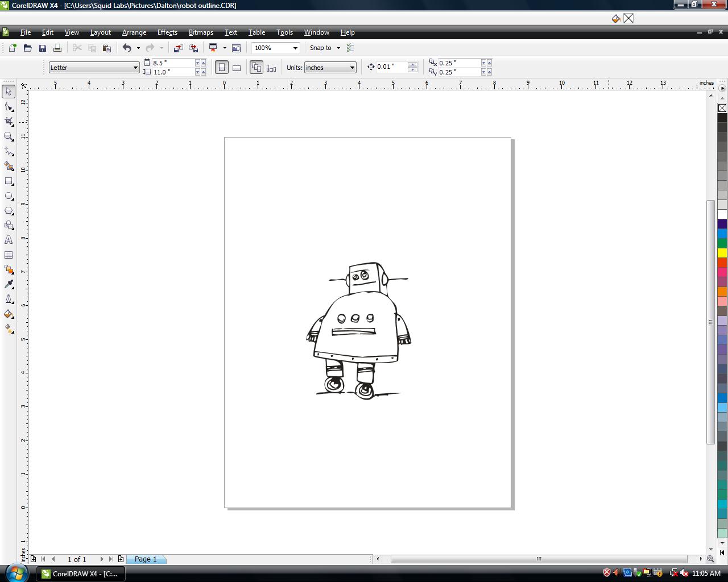Choose the Crop tool
The image size is (728, 582).
(9, 122)
